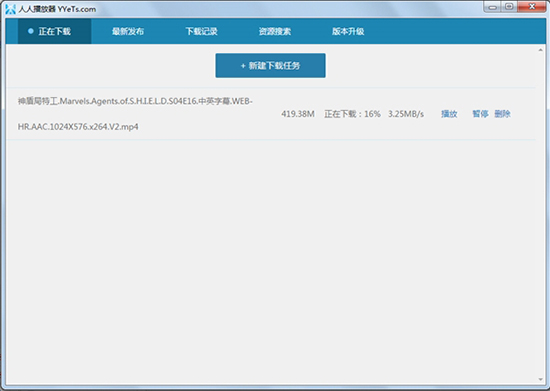Click the scrollbar down arrow
Viewport: 550px width, 391px height.
pyautogui.click(x=541, y=379)
